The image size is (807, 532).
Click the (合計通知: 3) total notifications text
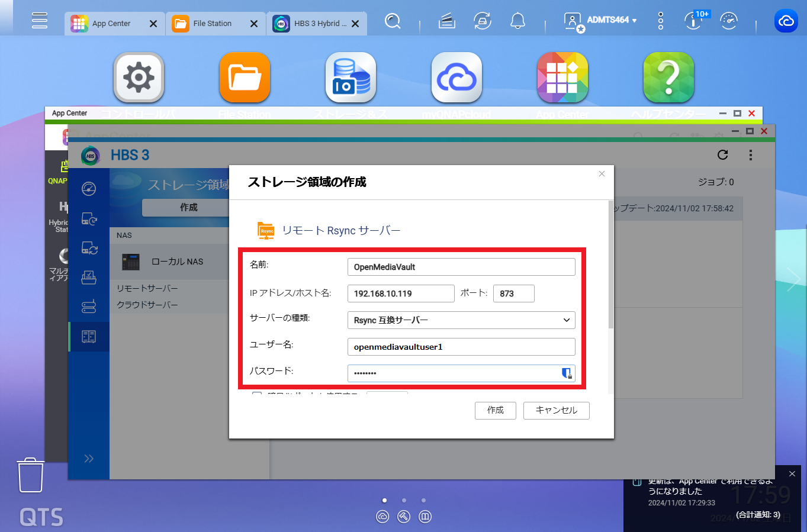pyautogui.click(x=758, y=515)
